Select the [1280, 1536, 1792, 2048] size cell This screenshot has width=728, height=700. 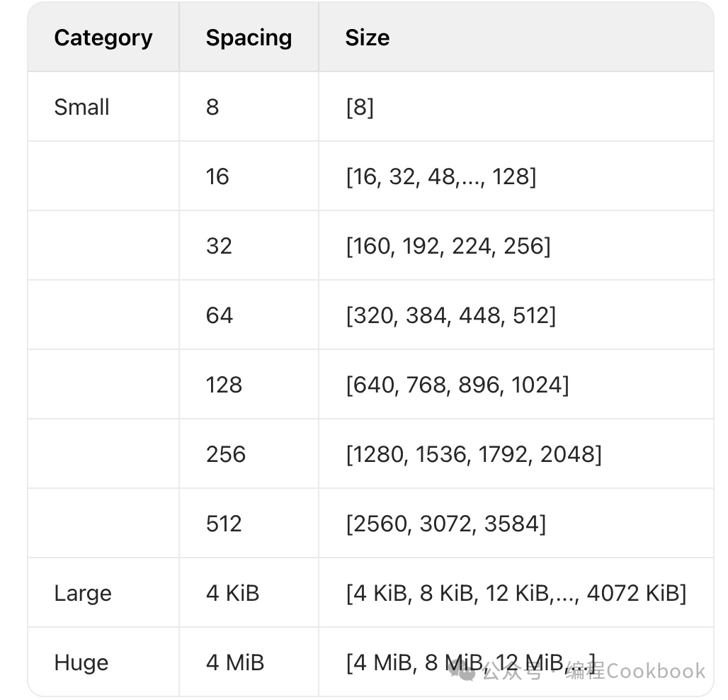(x=474, y=454)
